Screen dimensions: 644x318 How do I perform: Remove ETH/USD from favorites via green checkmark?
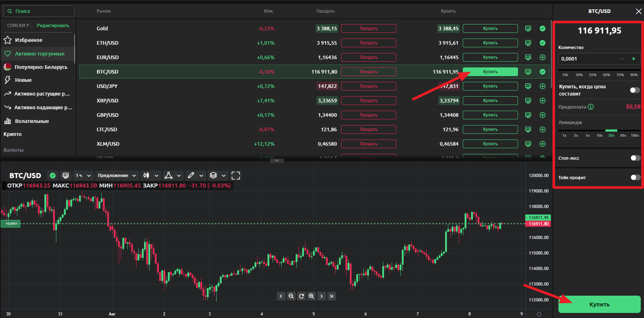(x=543, y=43)
